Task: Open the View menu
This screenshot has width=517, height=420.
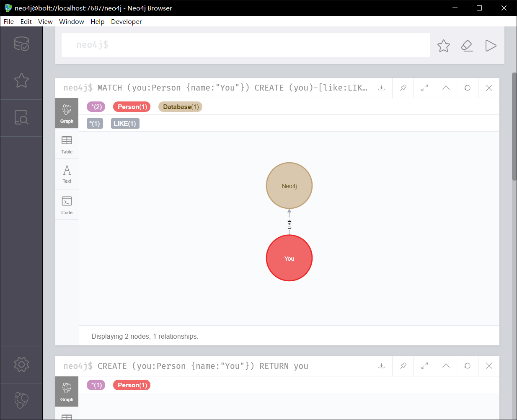Action: pyautogui.click(x=45, y=21)
